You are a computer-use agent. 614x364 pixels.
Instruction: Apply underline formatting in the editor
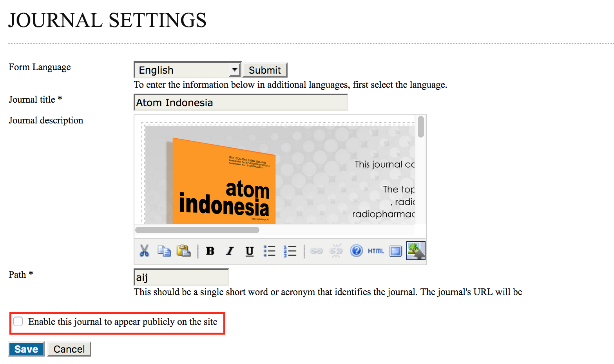click(x=250, y=251)
